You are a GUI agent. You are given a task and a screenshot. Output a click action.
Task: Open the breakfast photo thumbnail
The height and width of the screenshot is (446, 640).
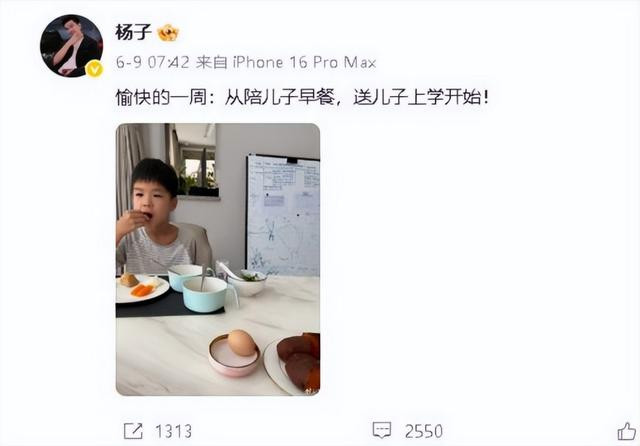[218, 260]
